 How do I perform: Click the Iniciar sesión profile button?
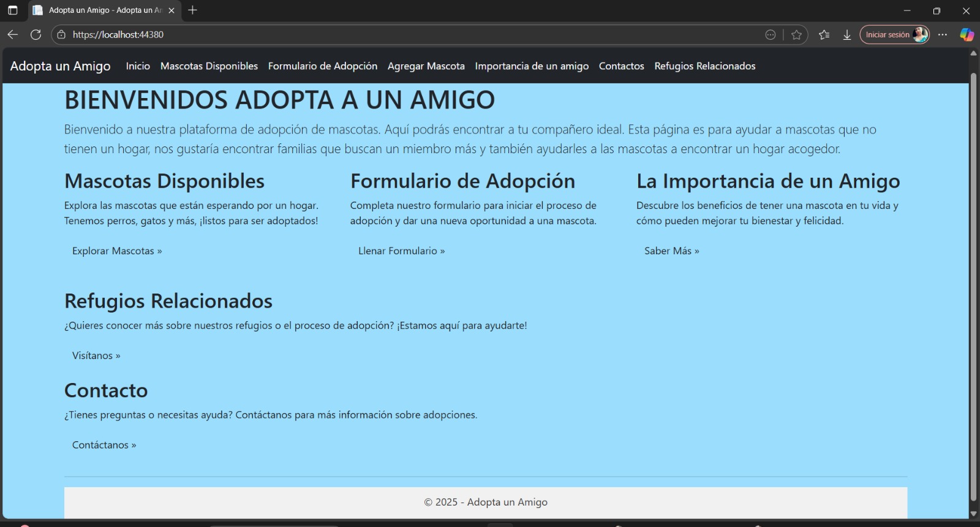894,35
